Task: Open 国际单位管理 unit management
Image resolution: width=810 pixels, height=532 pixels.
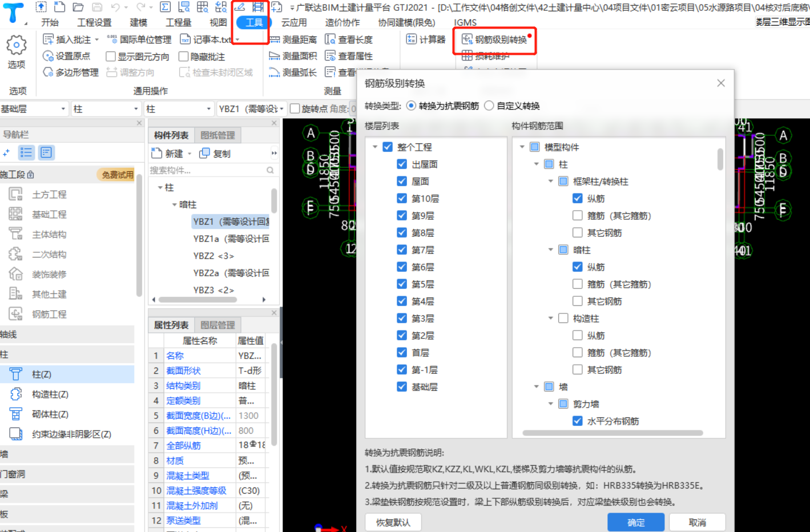Action: coord(139,39)
